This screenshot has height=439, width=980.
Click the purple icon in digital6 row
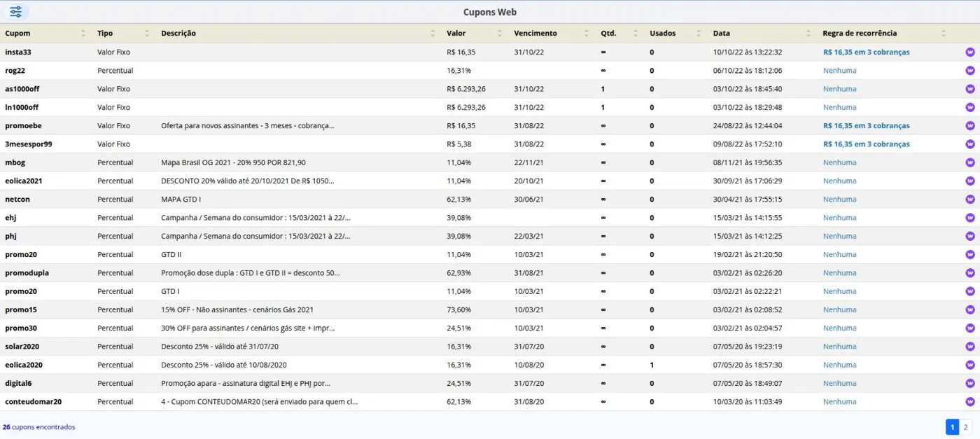tap(970, 384)
